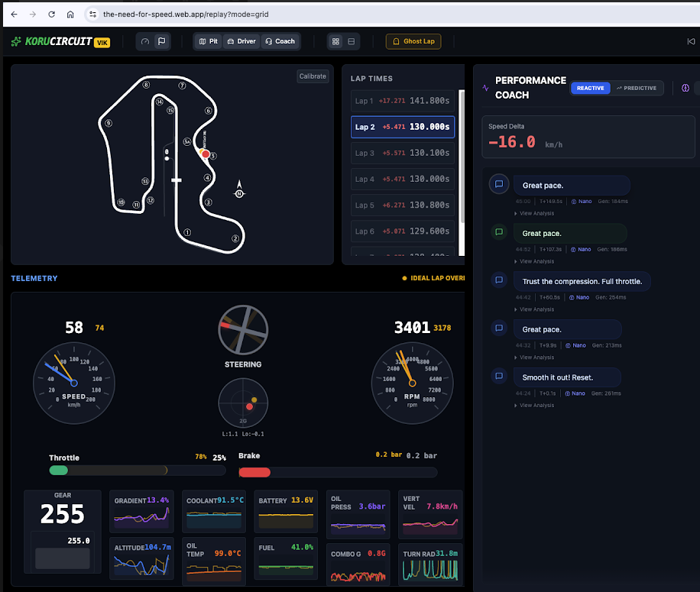Click chat icon beside Trust the compression
Screen dimensions: 700x592
pos(499,280)
